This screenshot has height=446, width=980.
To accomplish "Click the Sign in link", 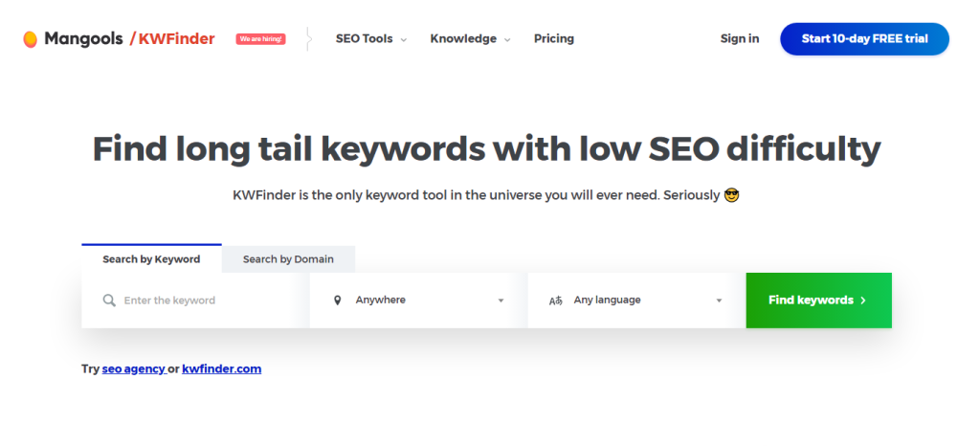I will (x=740, y=38).
